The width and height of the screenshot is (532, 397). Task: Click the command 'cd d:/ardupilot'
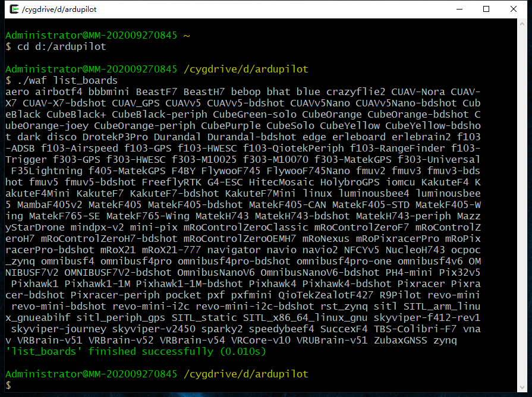[x=62, y=46]
